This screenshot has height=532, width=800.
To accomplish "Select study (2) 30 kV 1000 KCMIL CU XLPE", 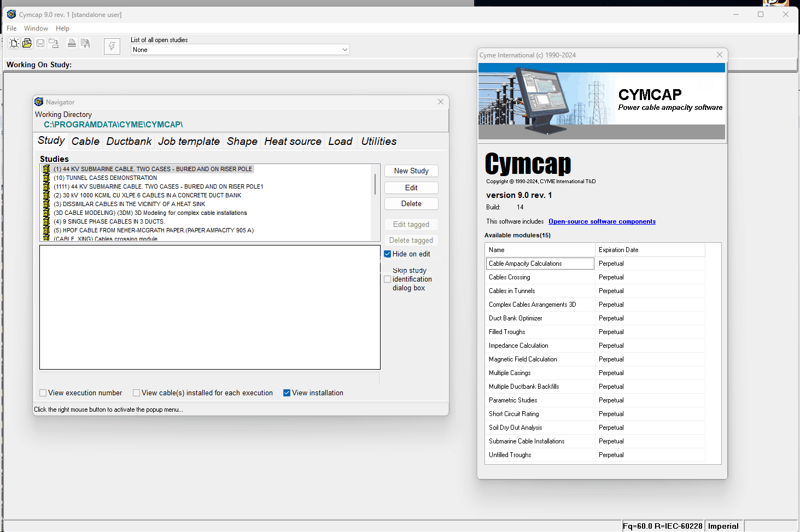I will click(147, 195).
